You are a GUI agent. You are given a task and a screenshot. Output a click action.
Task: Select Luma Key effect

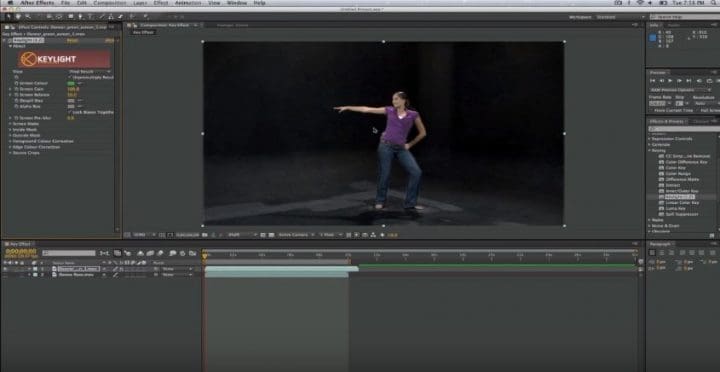(x=675, y=209)
